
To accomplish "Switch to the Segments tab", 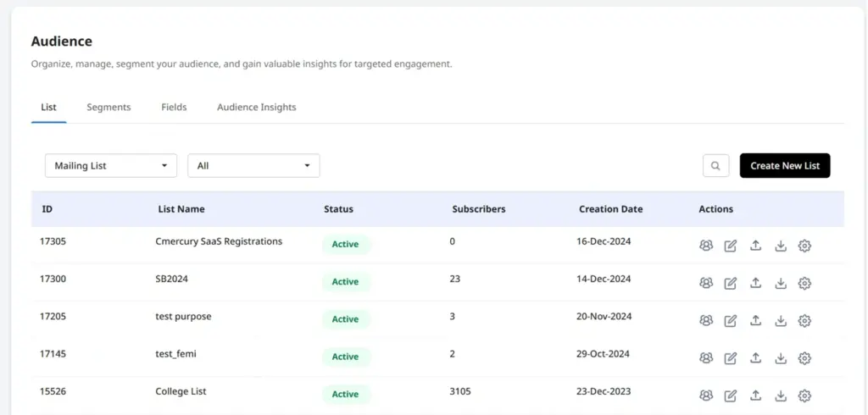I will click(108, 108).
